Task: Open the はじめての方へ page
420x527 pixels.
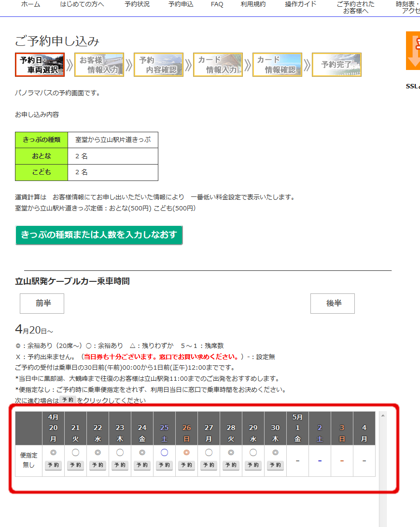Action: [82, 4]
